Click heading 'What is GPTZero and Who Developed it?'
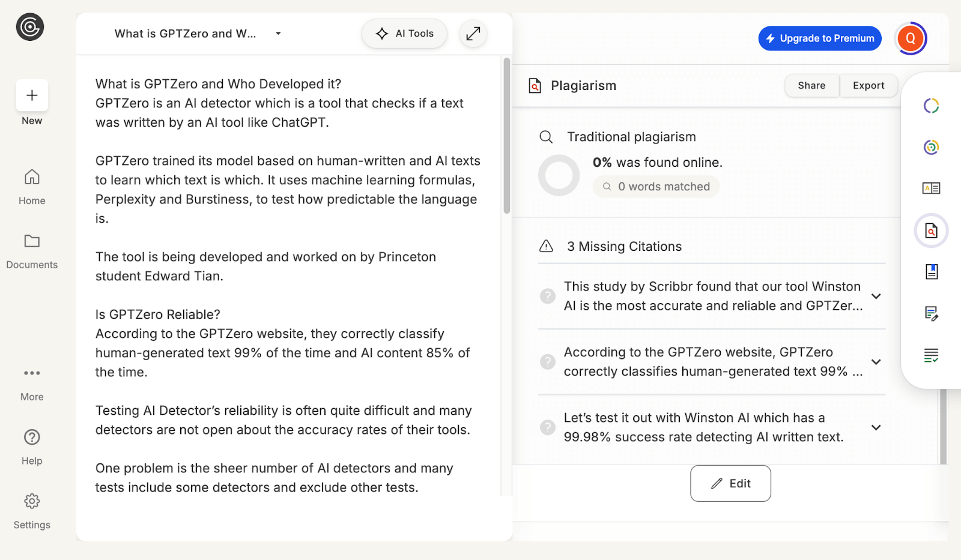 [218, 84]
